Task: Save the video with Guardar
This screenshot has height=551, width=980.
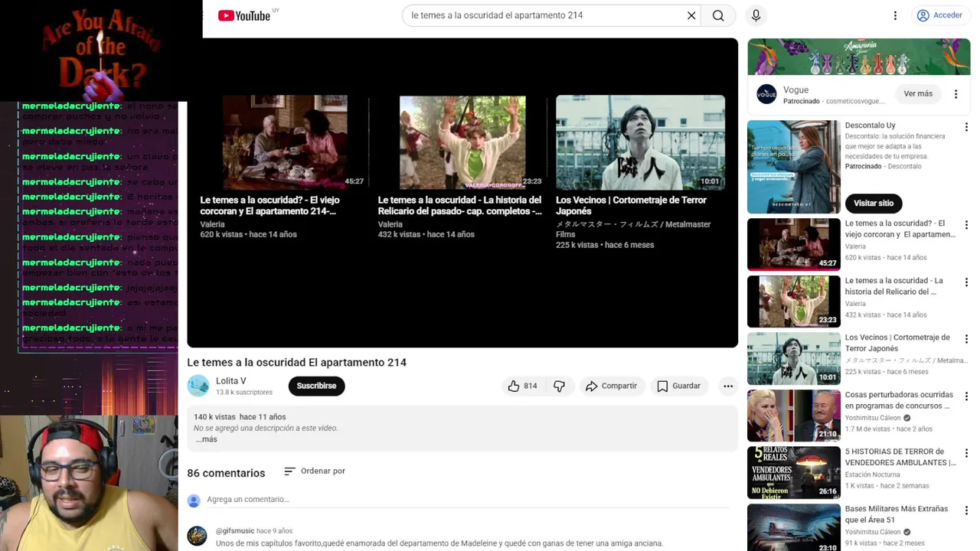Action: [678, 386]
